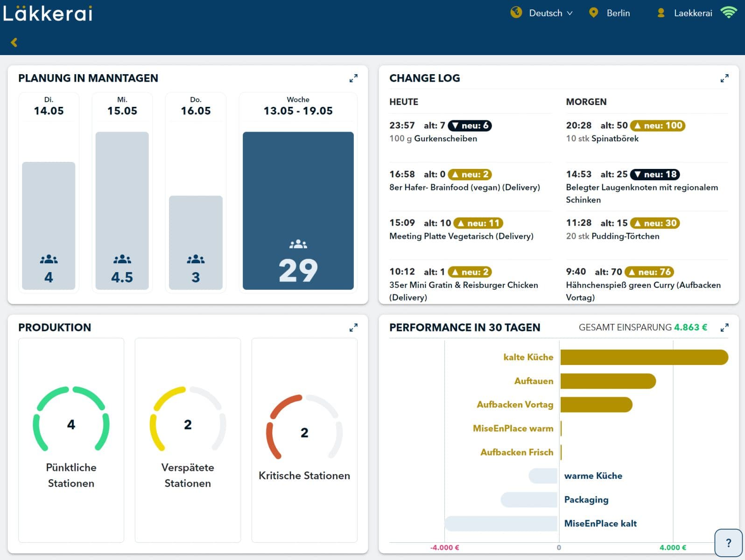Click the kalte Küche performance bar
The height and width of the screenshot is (560, 745).
[644, 357]
